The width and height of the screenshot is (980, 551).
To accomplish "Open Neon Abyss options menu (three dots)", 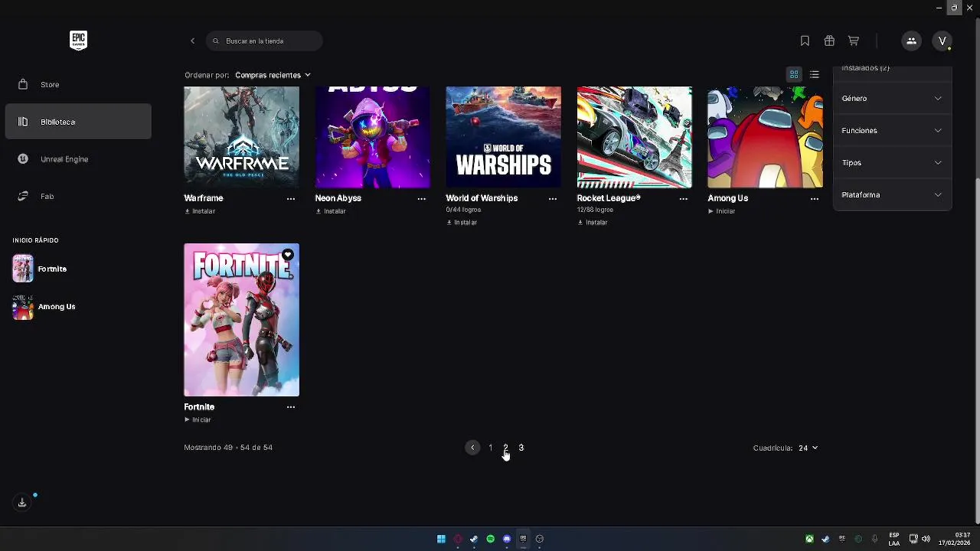I will click(422, 198).
